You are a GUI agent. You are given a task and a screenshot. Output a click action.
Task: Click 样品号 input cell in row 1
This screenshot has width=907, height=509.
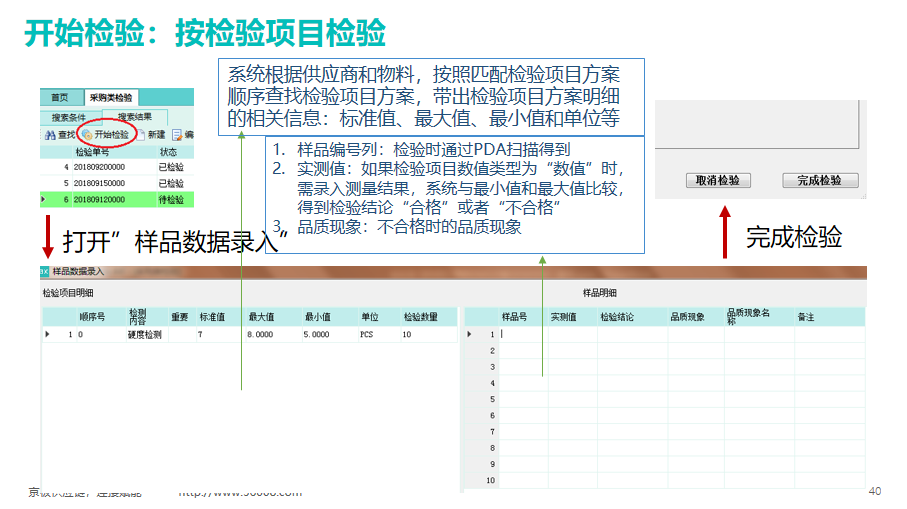pyautogui.click(x=523, y=334)
